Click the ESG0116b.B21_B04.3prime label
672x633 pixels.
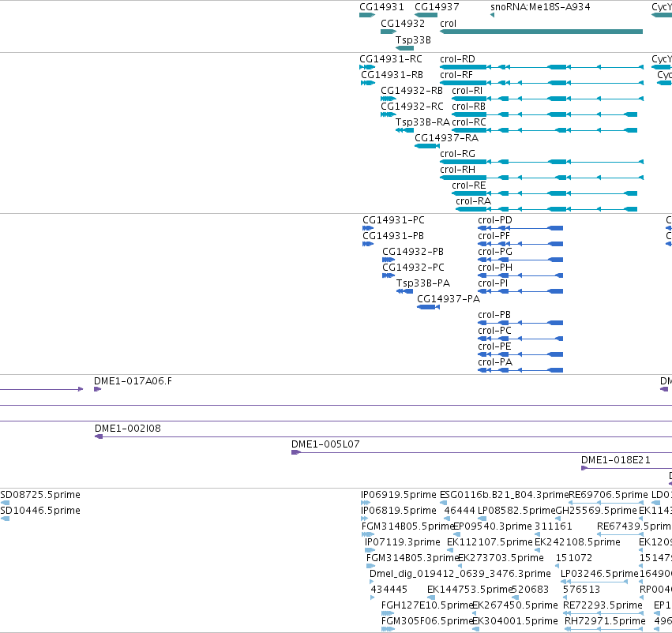[504, 495]
